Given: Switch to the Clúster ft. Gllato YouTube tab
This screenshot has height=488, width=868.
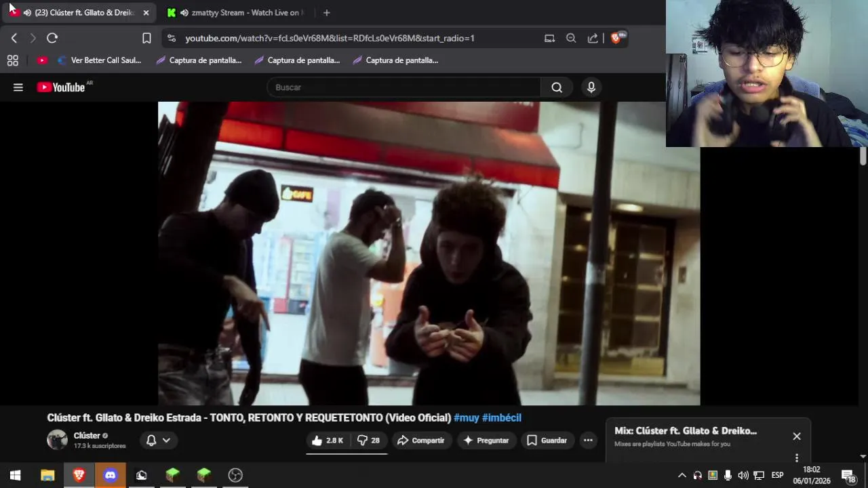Looking at the screenshot, I should pos(80,13).
